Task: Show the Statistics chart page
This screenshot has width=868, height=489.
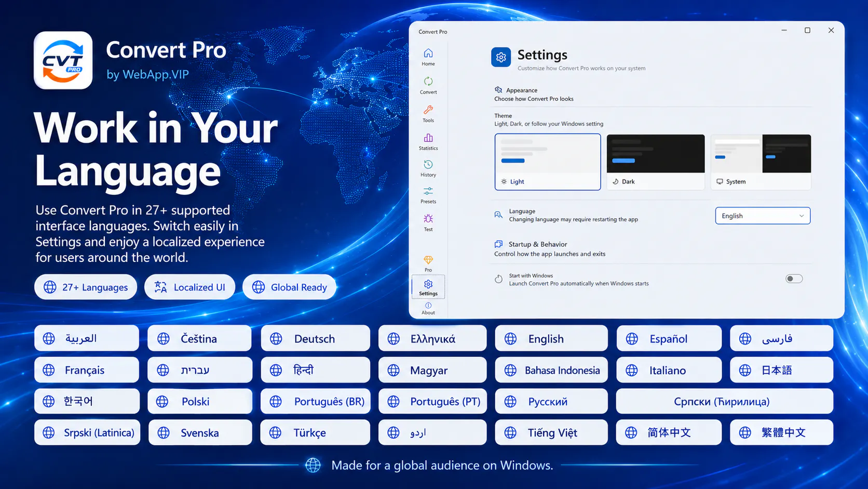Action: pos(428,141)
